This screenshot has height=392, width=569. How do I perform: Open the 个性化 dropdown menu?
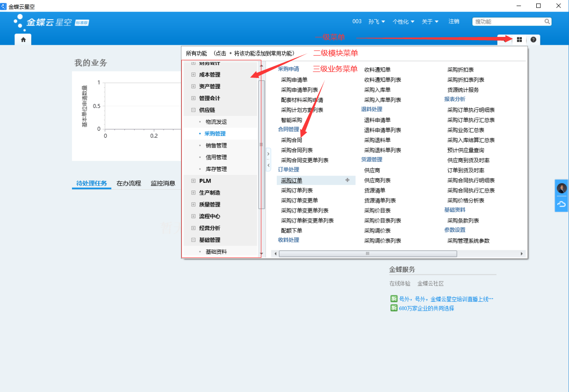(403, 21)
